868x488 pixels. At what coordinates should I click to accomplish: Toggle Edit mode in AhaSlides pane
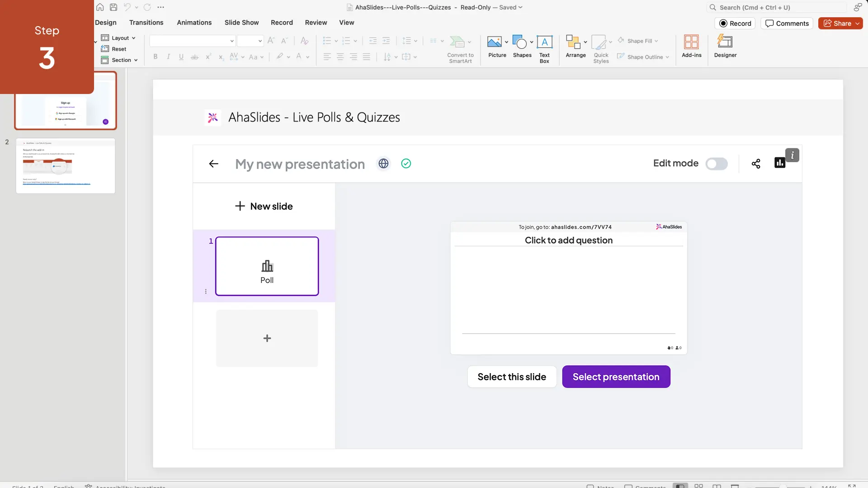pos(717,164)
